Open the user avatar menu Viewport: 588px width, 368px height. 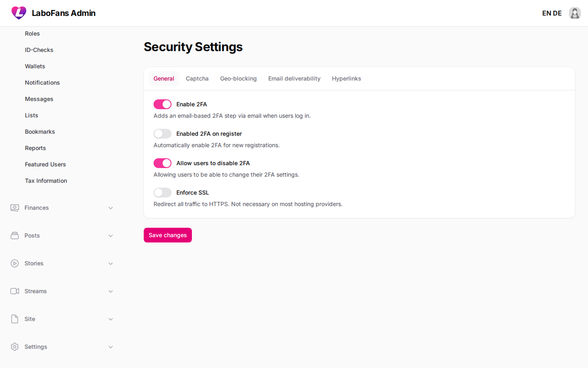coord(575,13)
